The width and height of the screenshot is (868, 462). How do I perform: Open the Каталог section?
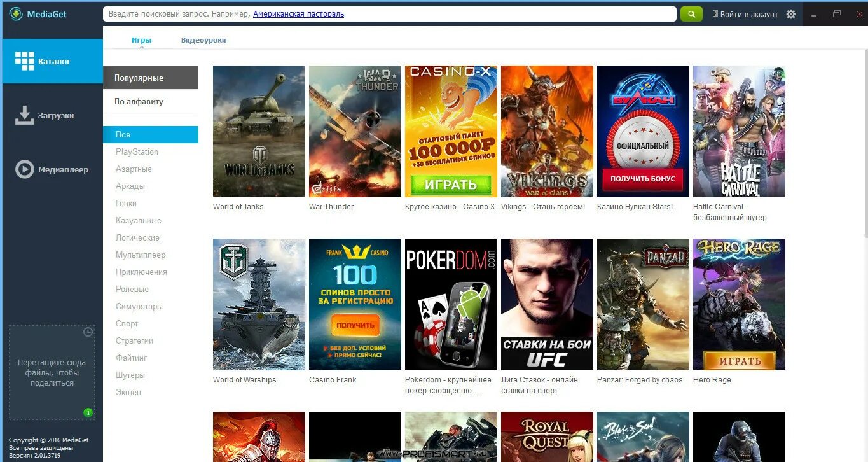[x=52, y=61]
